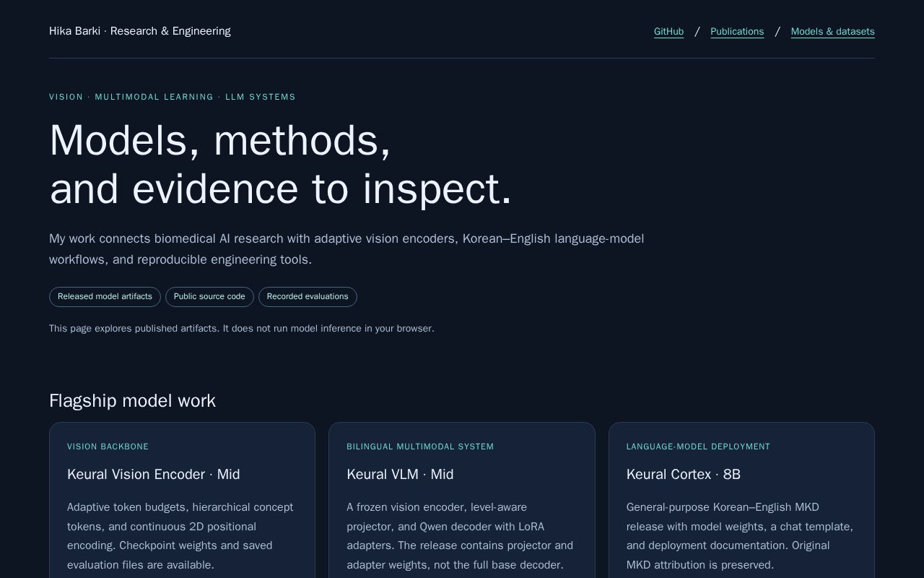Click the Adaptive token budgets description
The height and width of the screenshot is (578, 924).
coord(180,536)
